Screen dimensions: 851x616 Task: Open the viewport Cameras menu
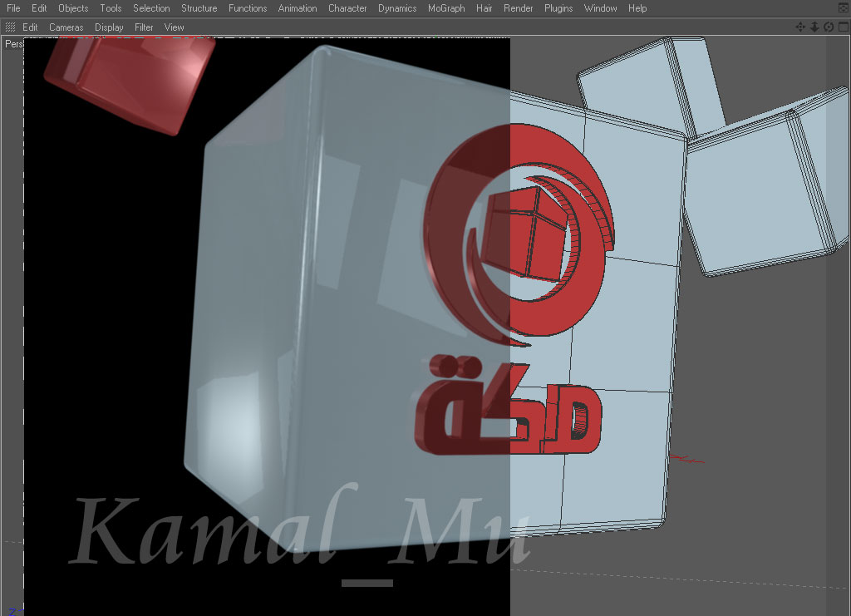66,27
